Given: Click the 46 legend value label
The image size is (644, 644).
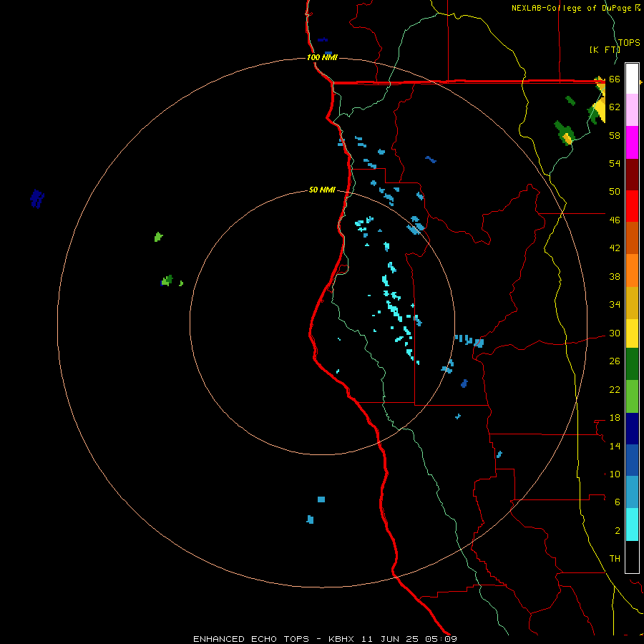Looking at the screenshot, I should click(x=615, y=220).
